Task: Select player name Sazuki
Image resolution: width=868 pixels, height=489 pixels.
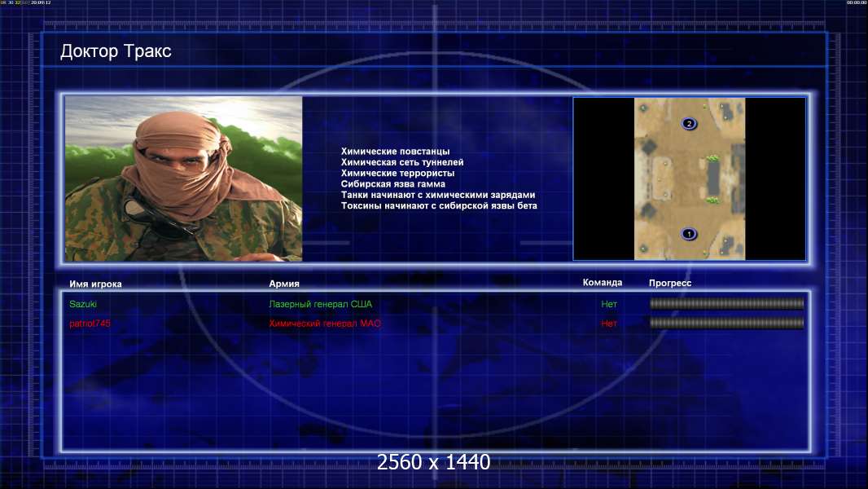Action: [x=83, y=303]
